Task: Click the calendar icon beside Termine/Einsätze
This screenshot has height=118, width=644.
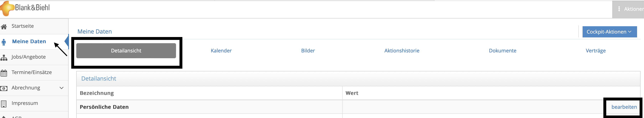Action: 4,73
